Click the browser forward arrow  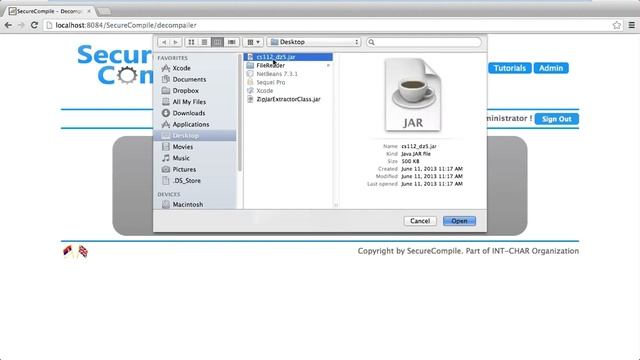tap(21, 25)
